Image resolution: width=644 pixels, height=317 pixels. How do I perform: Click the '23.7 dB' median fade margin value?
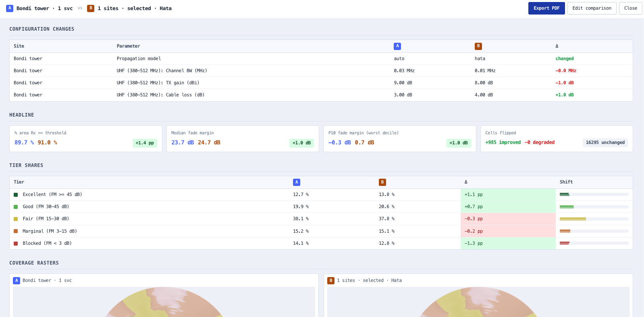click(x=183, y=142)
